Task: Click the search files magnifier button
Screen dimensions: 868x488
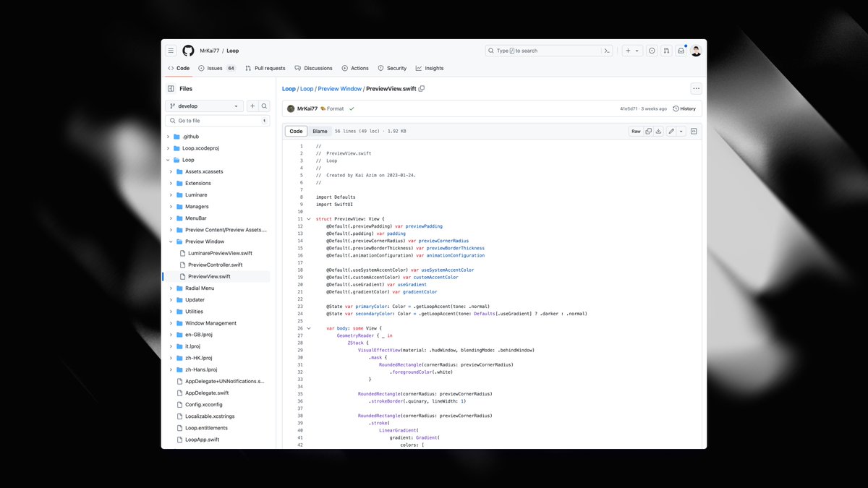Action: coord(264,106)
